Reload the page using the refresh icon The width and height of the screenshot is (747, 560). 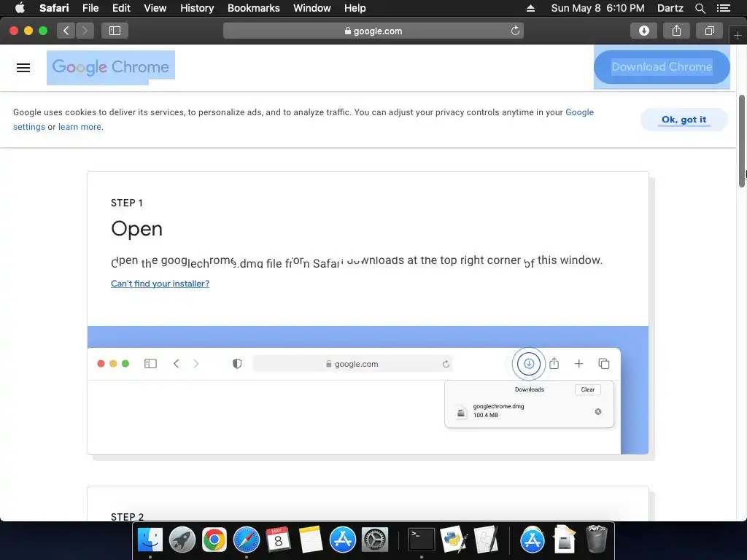[x=515, y=31]
